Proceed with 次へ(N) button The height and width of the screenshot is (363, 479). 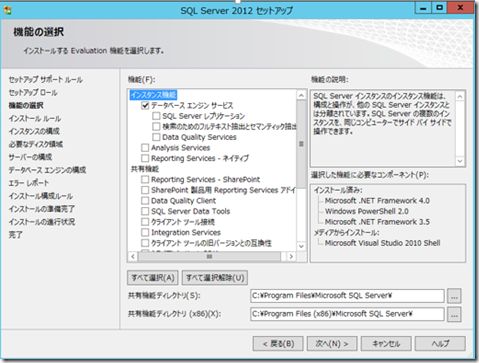(x=332, y=344)
